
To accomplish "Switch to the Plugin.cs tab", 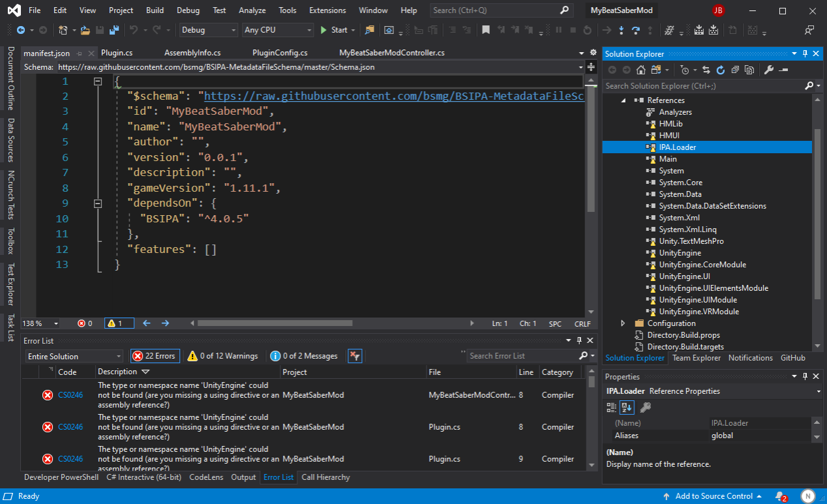I will coord(116,53).
